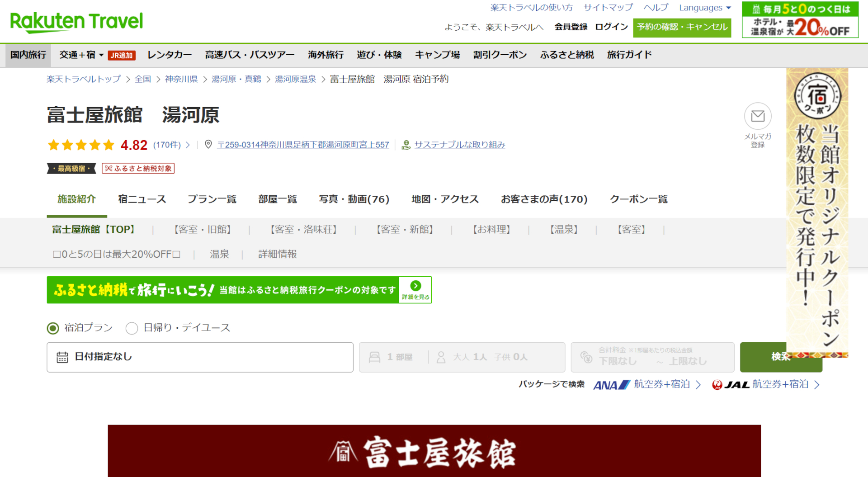Click the sustainability leaf icon
This screenshot has width=868, height=477.
point(406,145)
